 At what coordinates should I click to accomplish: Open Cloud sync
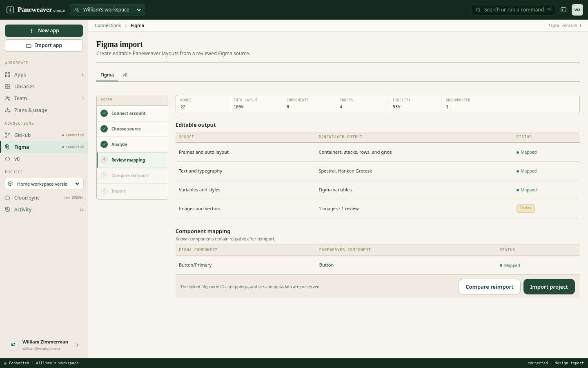pyautogui.click(x=44, y=198)
